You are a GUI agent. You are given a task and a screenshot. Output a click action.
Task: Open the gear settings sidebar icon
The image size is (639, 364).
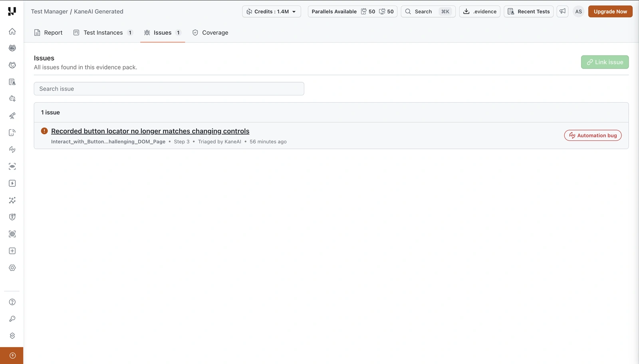point(12,268)
